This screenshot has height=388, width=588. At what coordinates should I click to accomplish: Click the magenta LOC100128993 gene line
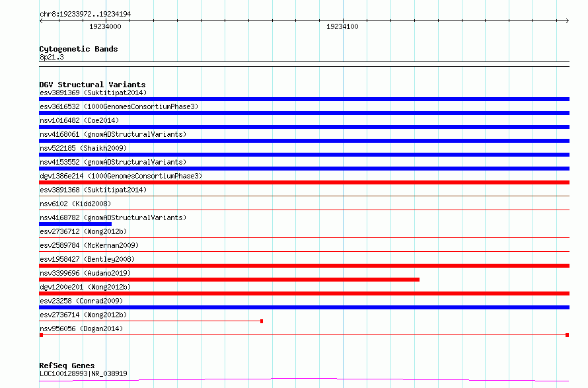(x=304, y=380)
